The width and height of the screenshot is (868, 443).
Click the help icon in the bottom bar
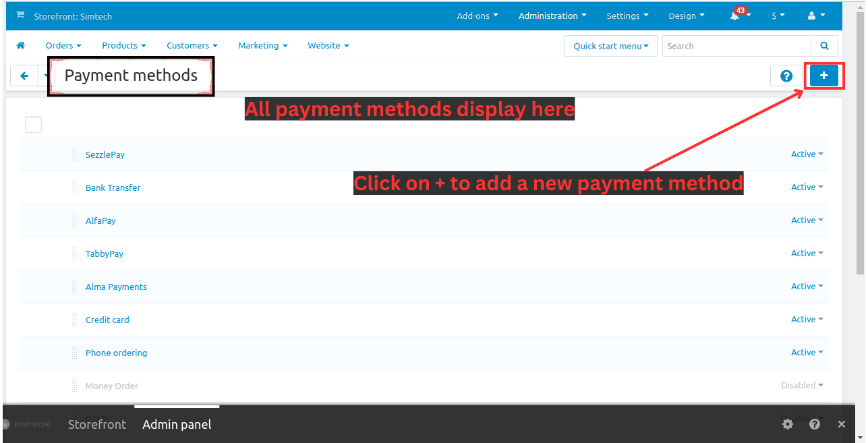click(814, 424)
